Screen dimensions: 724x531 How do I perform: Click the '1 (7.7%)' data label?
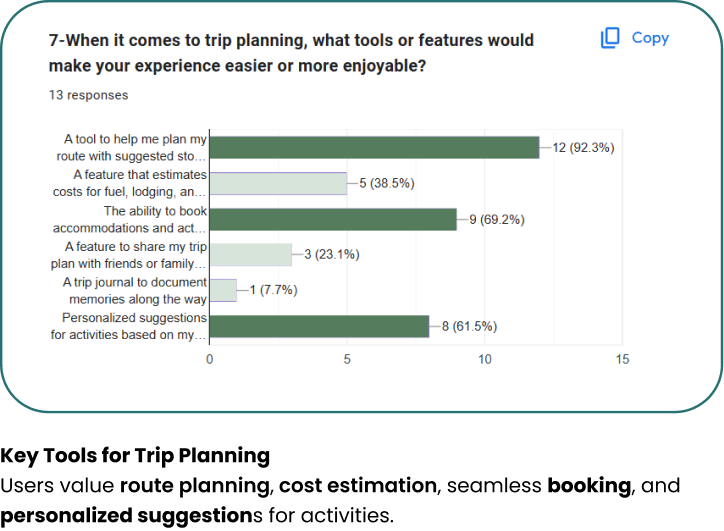click(x=273, y=290)
